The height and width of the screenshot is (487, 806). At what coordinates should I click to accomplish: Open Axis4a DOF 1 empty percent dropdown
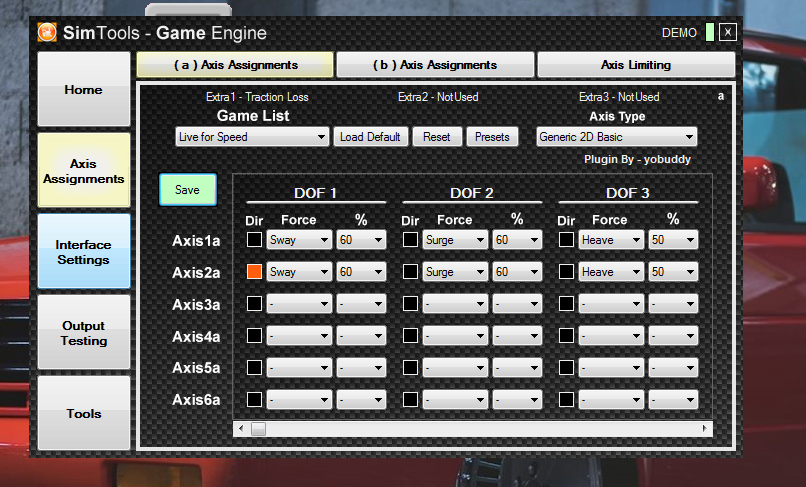coord(361,336)
